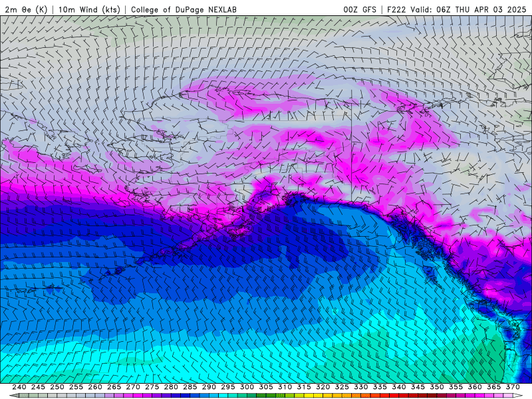Select the 355 legend value
Screen dimensions: 532x399
(x=456, y=387)
